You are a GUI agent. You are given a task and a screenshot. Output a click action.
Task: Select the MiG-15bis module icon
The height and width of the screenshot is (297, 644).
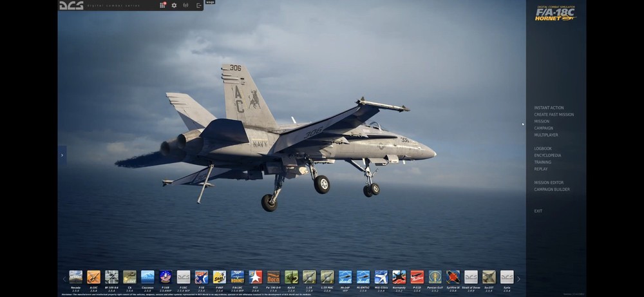(x=381, y=277)
